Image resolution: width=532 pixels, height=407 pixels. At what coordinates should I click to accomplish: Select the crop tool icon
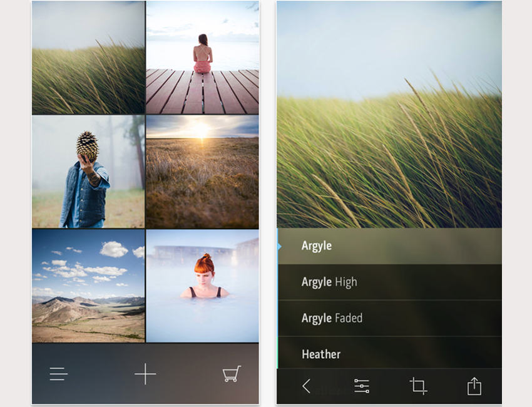pos(418,386)
